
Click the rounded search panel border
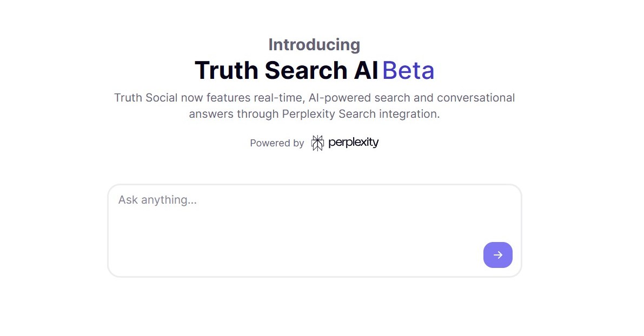[314, 184]
